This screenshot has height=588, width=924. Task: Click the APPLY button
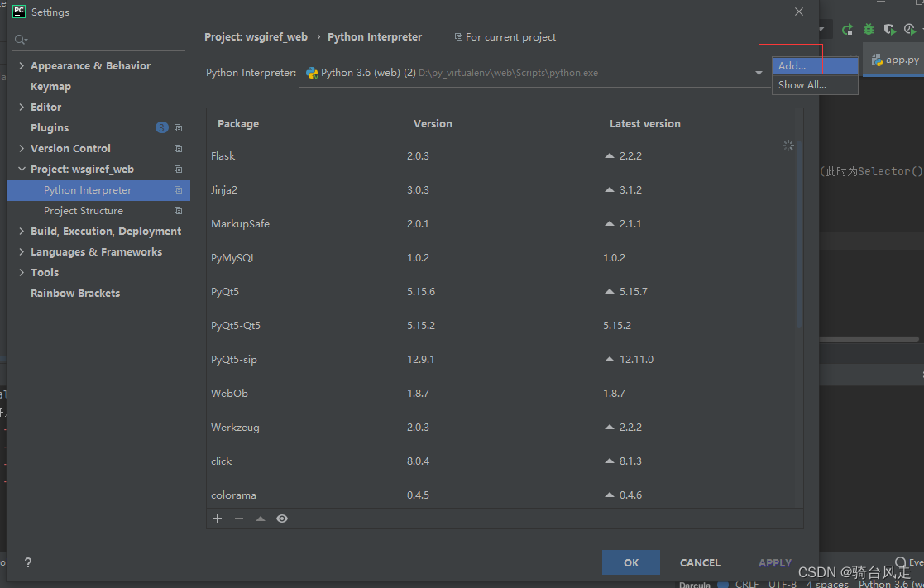[774, 562]
